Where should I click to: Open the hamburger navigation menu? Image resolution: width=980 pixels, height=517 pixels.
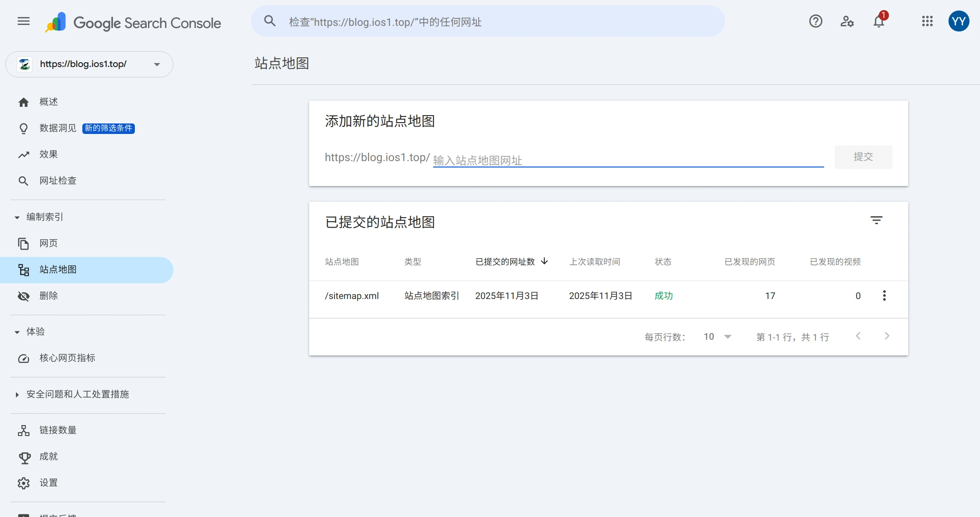click(x=23, y=21)
